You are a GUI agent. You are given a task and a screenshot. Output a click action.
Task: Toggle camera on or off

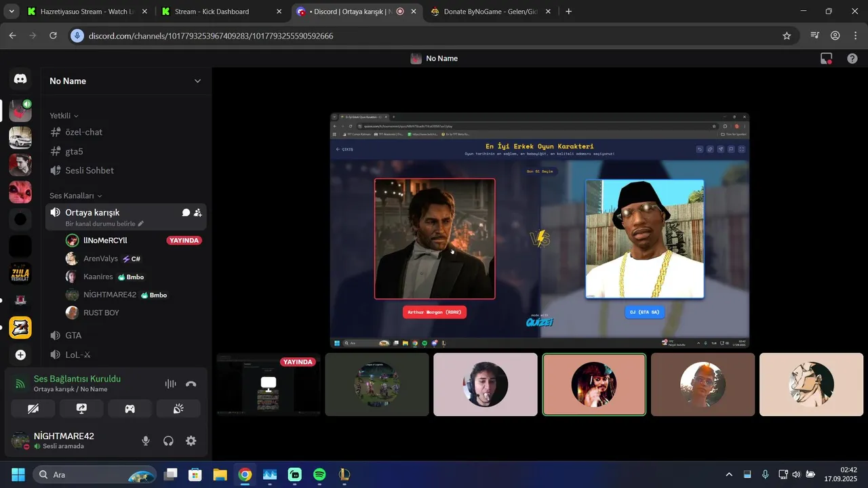point(33,409)
